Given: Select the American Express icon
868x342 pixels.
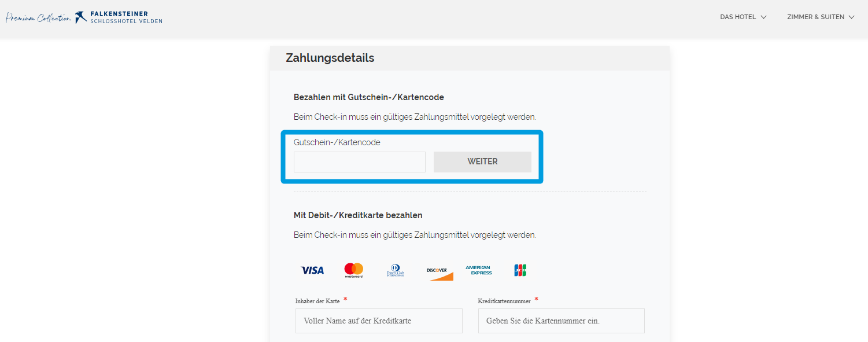Looking at the screenshot, I should coord(479,270).
